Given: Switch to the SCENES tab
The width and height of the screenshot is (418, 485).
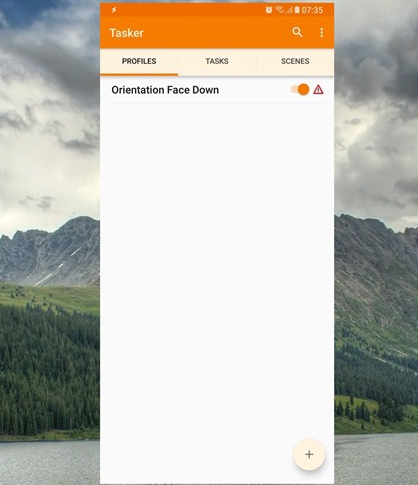Looking at the screenshot, I should pos(295,61).
